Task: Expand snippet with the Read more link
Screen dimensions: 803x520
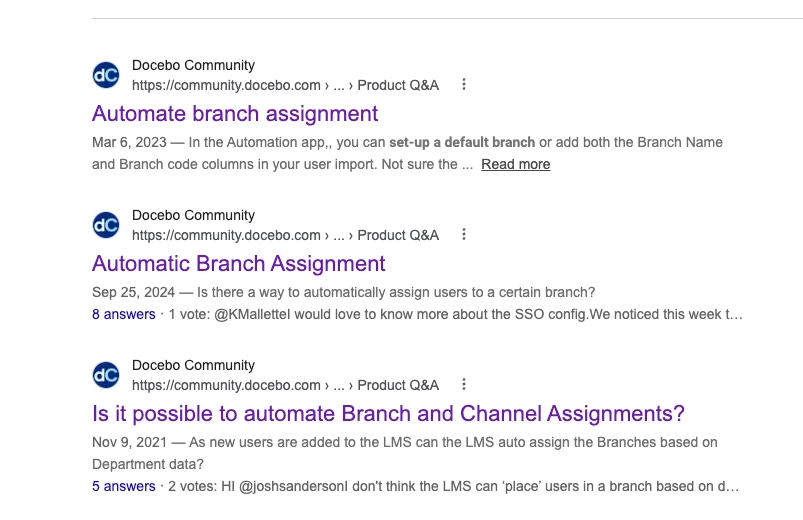Action: click(516, 164)
